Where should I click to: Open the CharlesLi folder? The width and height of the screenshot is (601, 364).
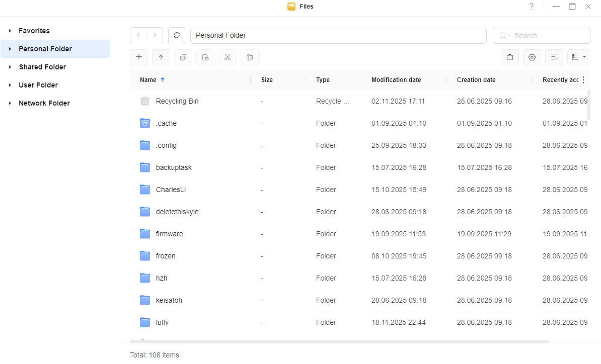pyautogui.click(x=171, y=190)
